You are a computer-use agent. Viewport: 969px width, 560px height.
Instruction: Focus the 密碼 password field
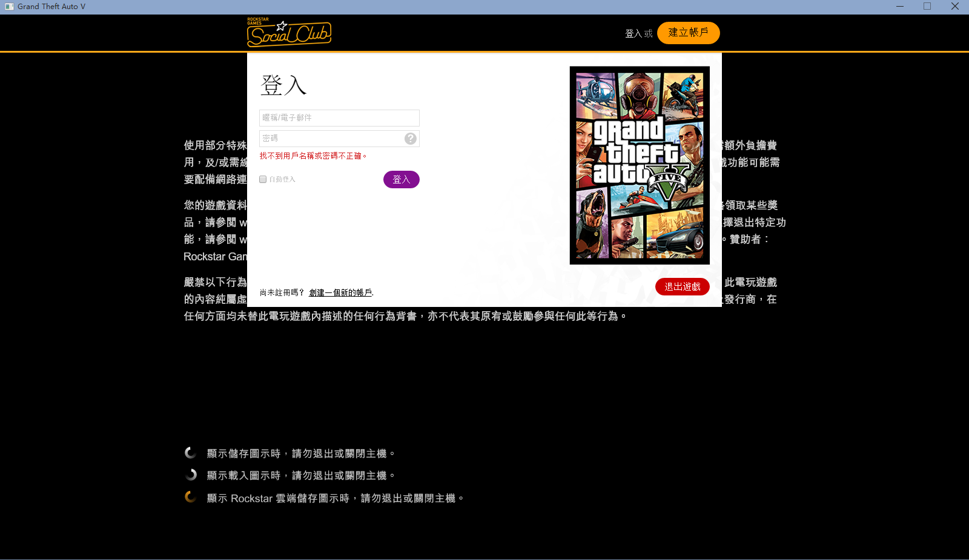click(x=339, y=139)
